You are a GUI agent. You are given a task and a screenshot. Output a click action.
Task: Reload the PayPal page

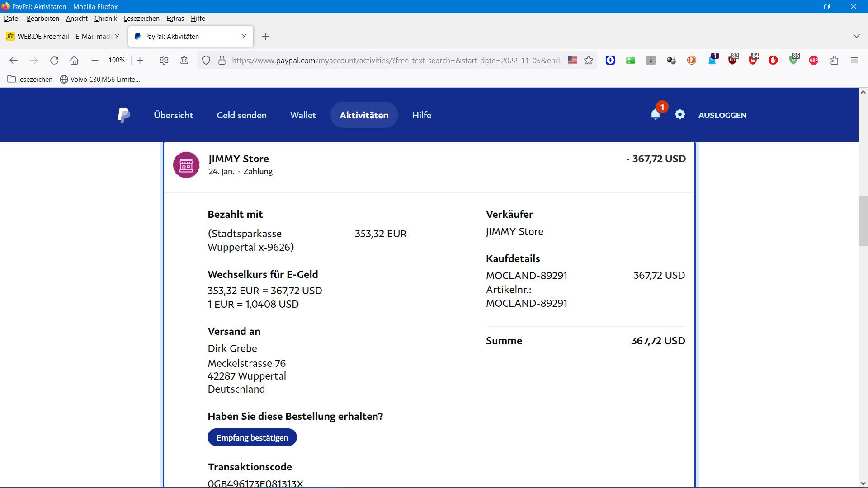pyautogui.click(x=54, y=60)
